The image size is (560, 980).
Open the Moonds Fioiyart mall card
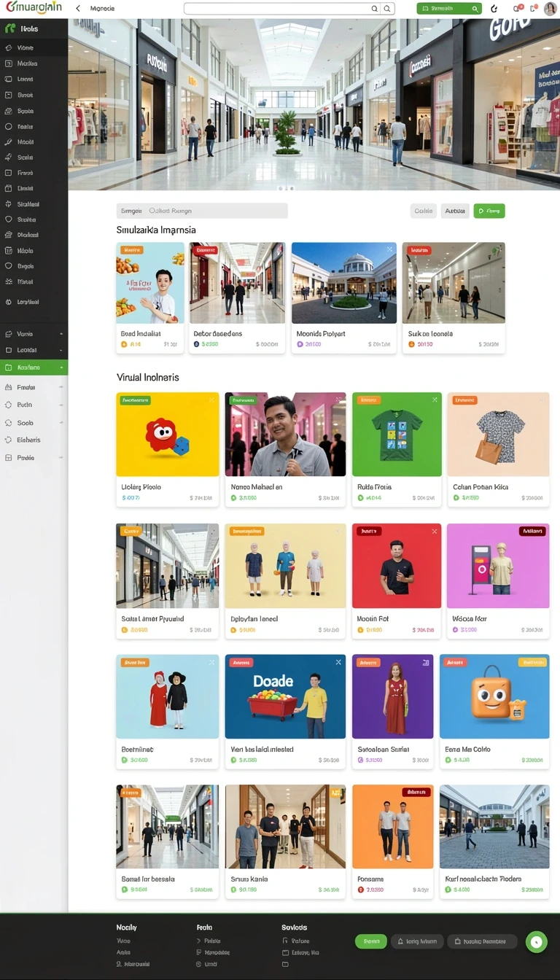pyautogui.click(x=343, y=297)
